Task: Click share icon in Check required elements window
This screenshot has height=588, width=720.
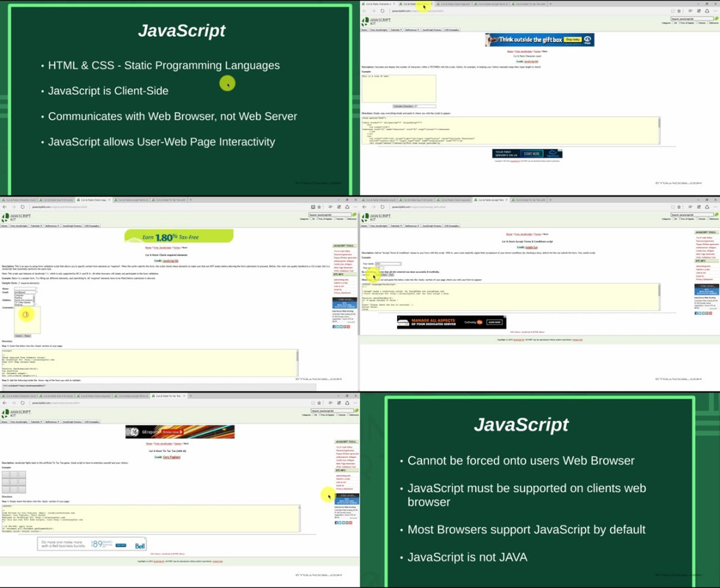Action: tap(347, 207)
